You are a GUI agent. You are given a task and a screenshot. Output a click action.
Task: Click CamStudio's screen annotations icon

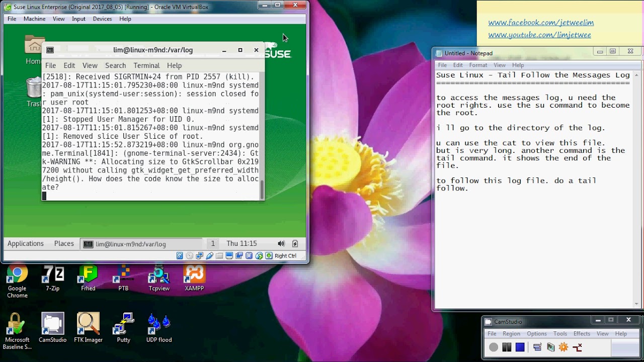point(550,347)
